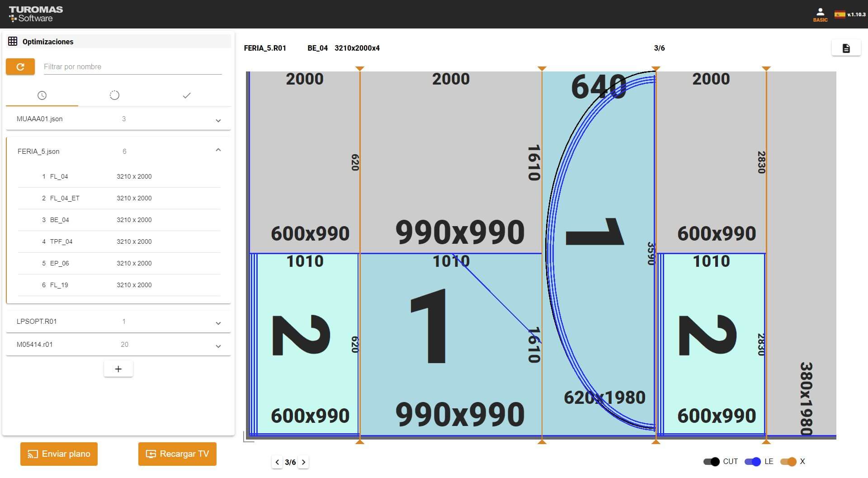This screenshot has height=478, width=868.
Task: Click the orange refresh optimizations button
Action: click(20, 67)
